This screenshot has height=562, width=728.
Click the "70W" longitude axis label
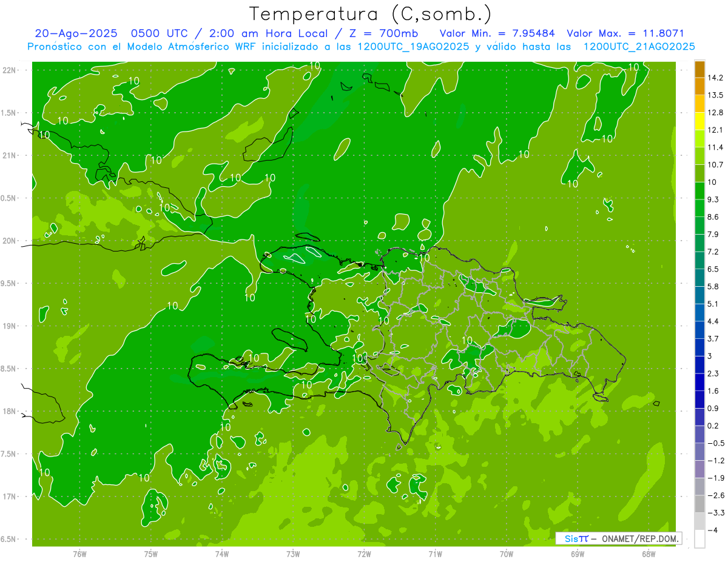tap(507, 554)
